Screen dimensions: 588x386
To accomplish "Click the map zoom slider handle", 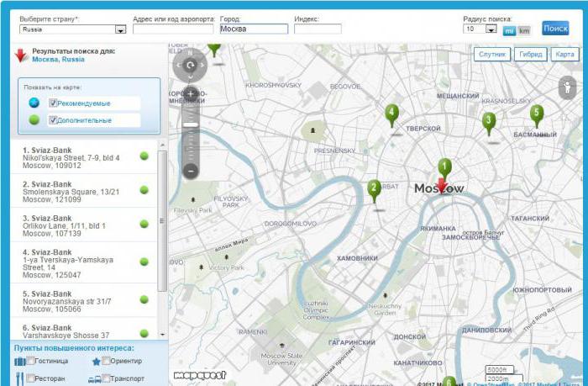I will tap(191, 124).
